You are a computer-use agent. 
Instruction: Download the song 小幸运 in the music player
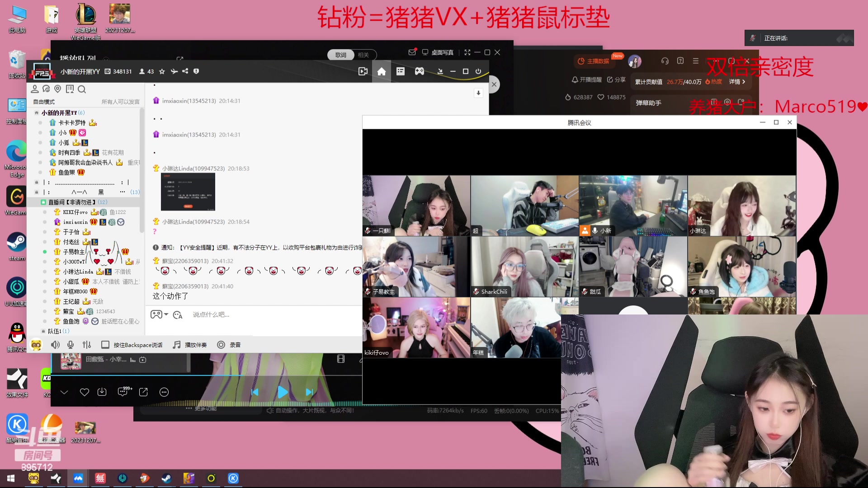point(102,392)
